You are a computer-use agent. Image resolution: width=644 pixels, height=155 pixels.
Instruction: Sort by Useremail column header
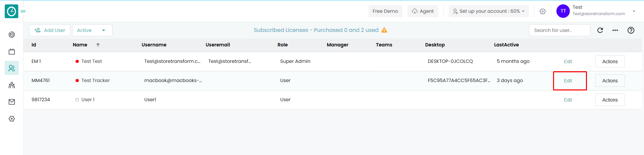218,45
